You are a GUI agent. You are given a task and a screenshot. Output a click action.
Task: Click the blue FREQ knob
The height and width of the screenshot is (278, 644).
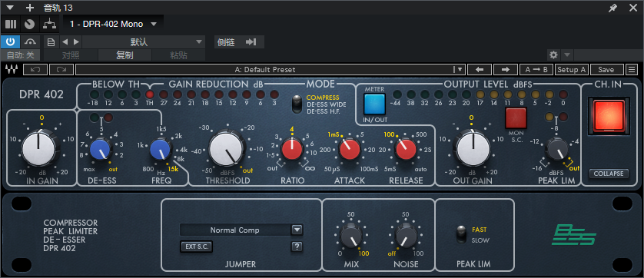tap(161, 149)
